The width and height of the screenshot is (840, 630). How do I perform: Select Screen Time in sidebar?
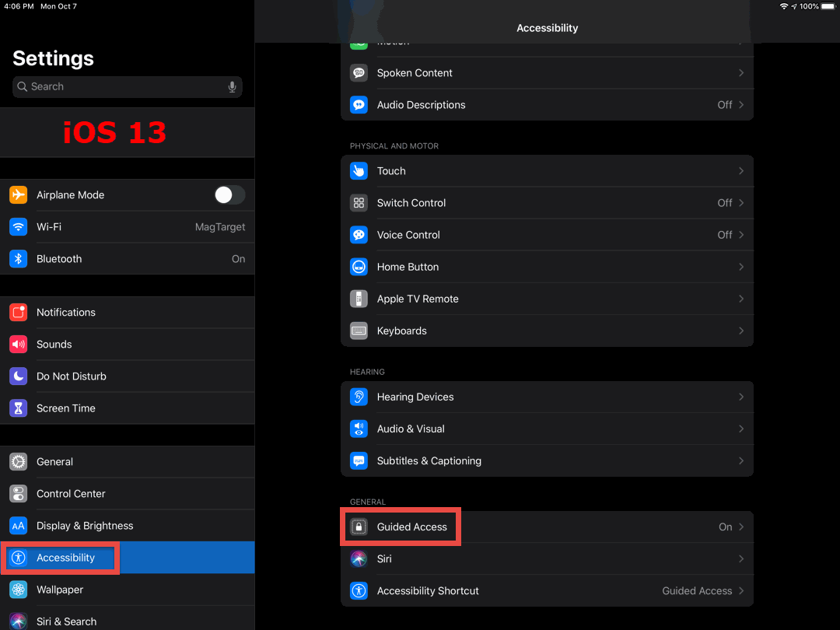(x=127, y=408)
